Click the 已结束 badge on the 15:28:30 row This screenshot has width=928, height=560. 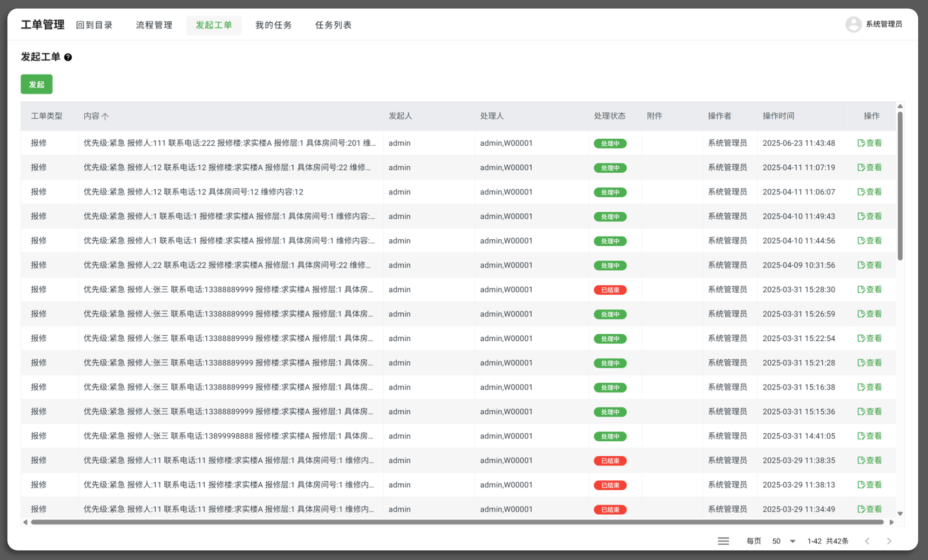coord(610,290)
